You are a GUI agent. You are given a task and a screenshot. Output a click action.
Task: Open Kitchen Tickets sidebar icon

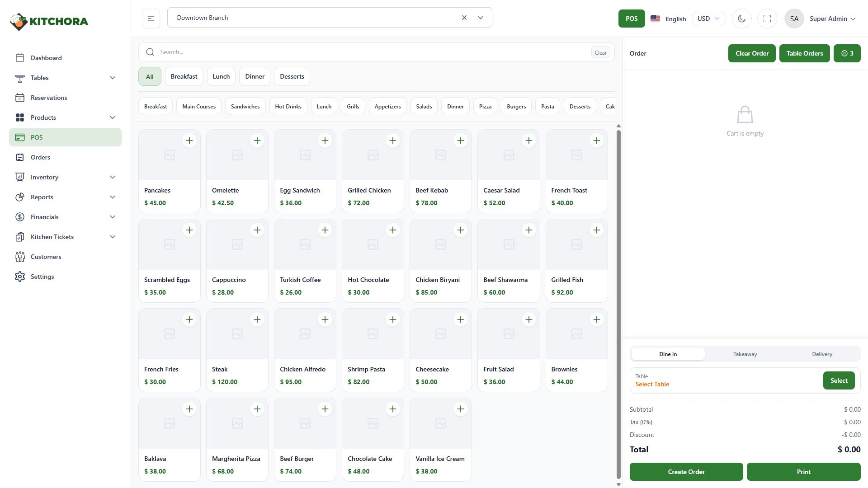(x=19, y=237)
